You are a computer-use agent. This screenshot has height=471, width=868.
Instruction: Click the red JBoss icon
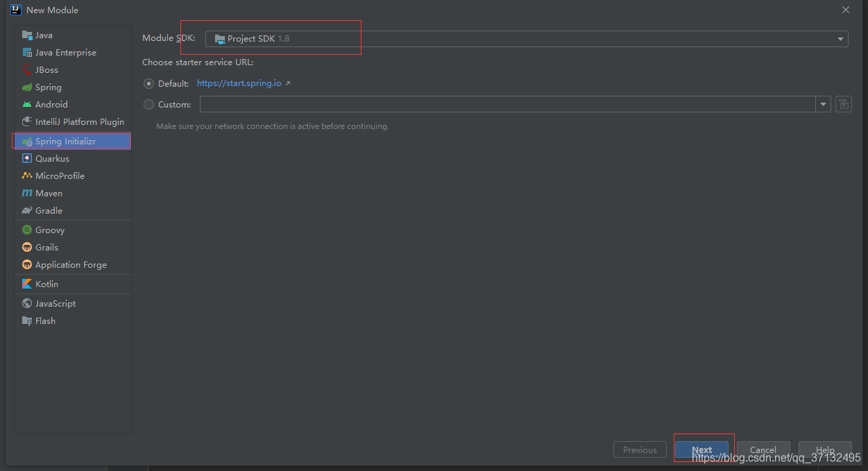[x=27, y=70]
